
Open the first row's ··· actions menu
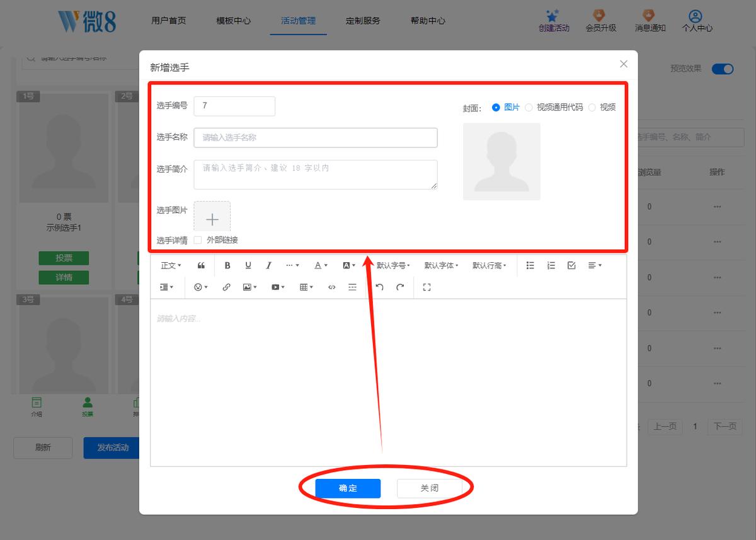point(717,207)
